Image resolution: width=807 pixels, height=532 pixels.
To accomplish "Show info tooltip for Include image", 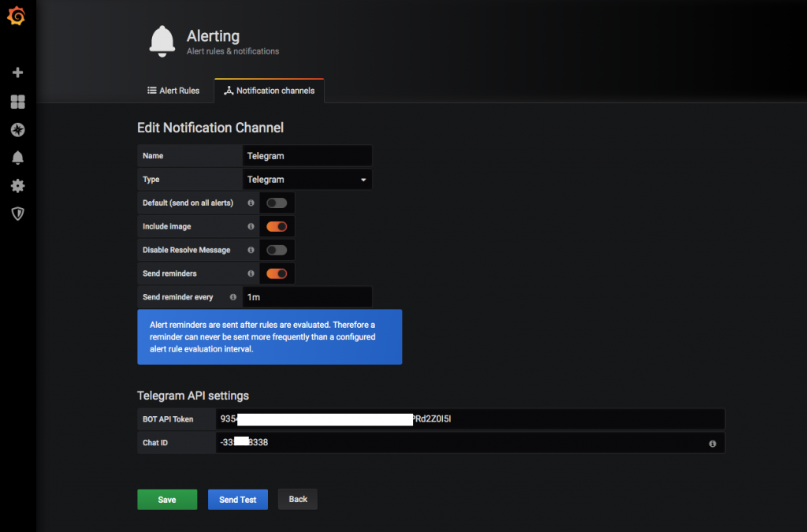I will [251, 226].
